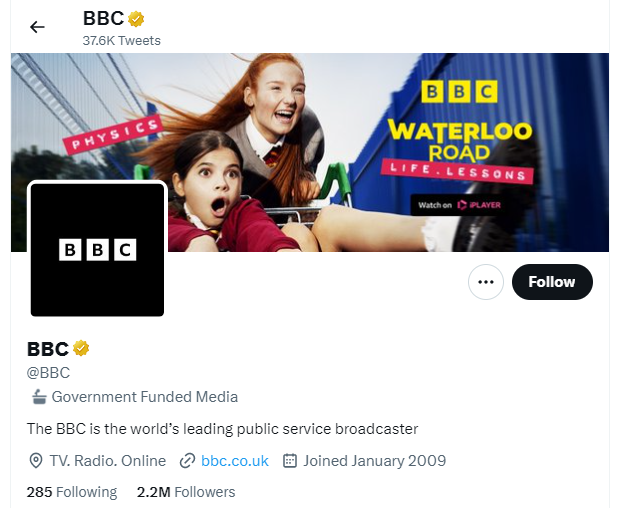This screenshot has width=623, height=508.
Task: Click the location pin icon
Action: 36,461
